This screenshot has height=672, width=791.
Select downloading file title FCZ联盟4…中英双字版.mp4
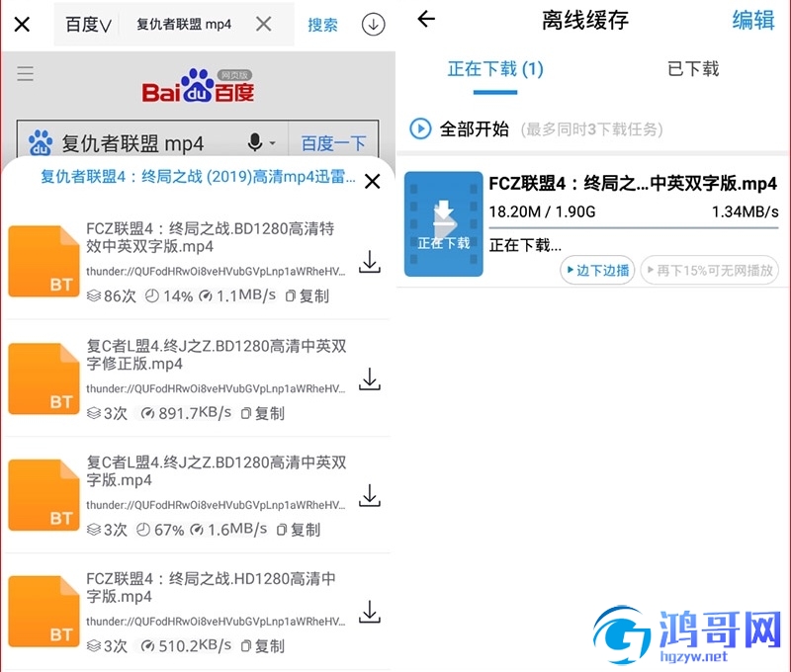[633, 184]
